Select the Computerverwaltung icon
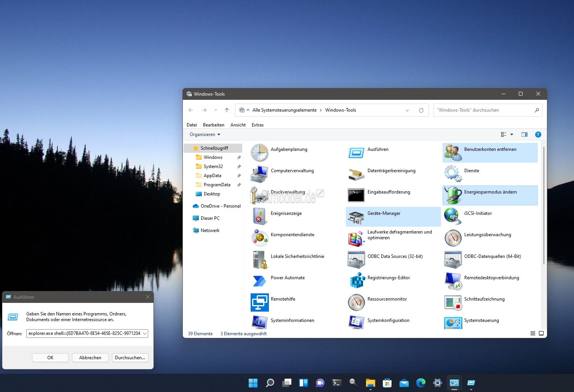 point(259,174)
